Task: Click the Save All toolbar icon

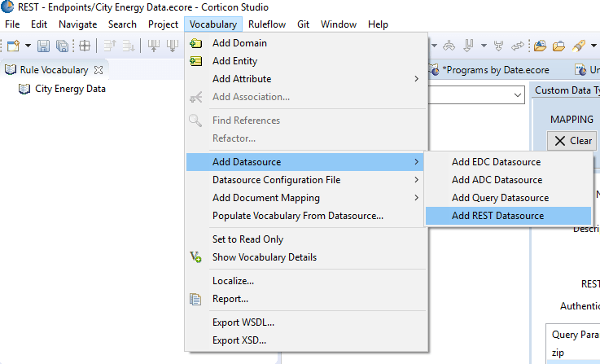Action: (62, 46)
